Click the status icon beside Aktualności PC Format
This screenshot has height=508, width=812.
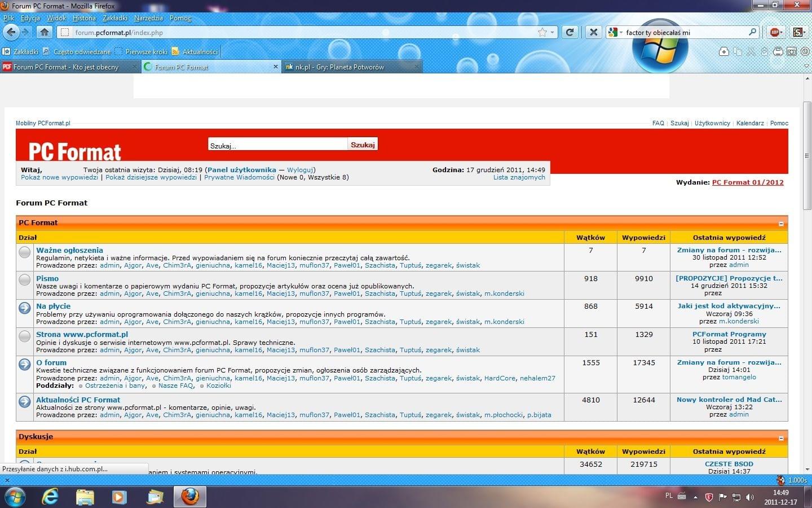(x=25, y=402)
